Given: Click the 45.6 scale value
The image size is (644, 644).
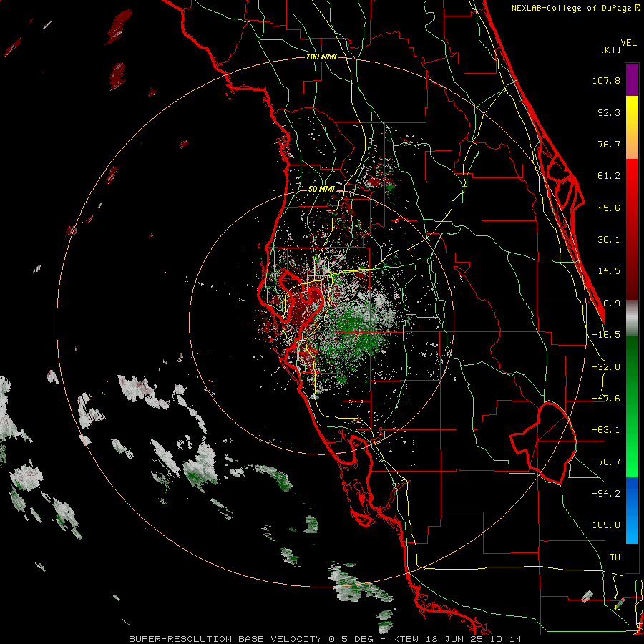Looking at the screenshot, I should [609, 208].
